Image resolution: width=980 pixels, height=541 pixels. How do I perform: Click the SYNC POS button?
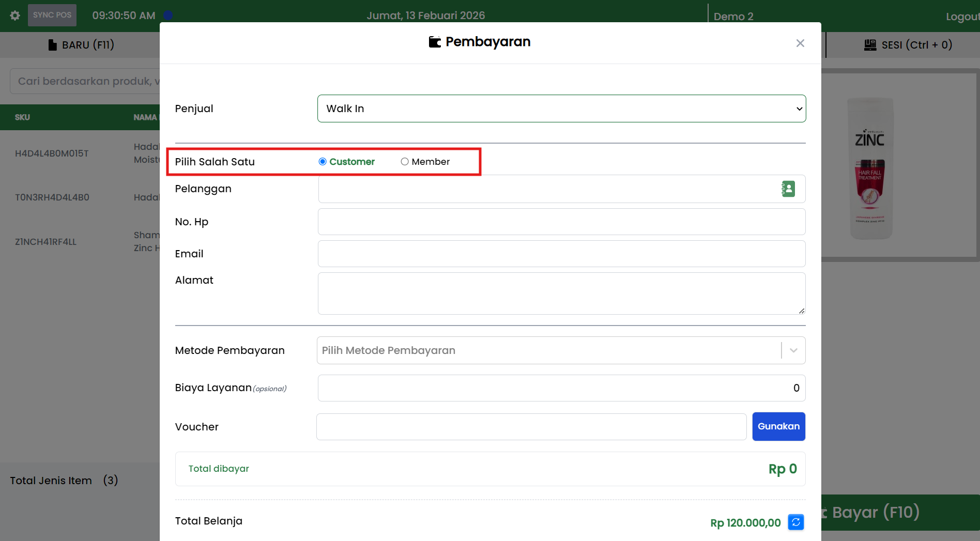click(x=52, y=15)
